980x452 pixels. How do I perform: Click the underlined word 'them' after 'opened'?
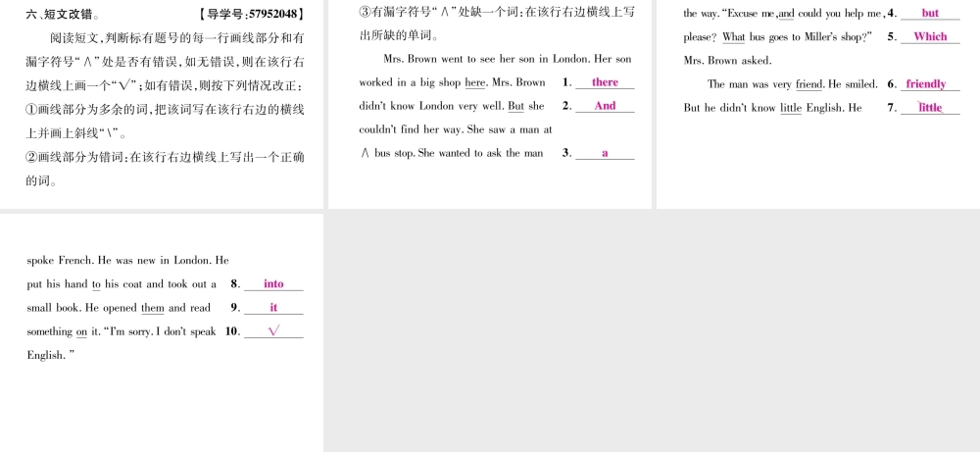pyautogui.click(x=153, y=308)
